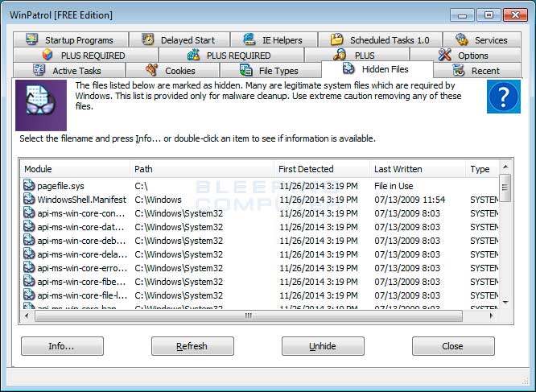Sort list by Module column header
This screenshot has width=536, height=392.
(x=75, y=169)
